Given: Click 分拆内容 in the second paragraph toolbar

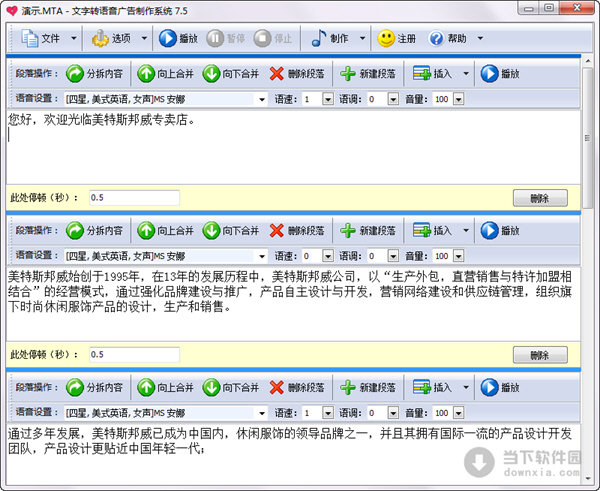Looking at the screenshot, I should click(95, 231).
